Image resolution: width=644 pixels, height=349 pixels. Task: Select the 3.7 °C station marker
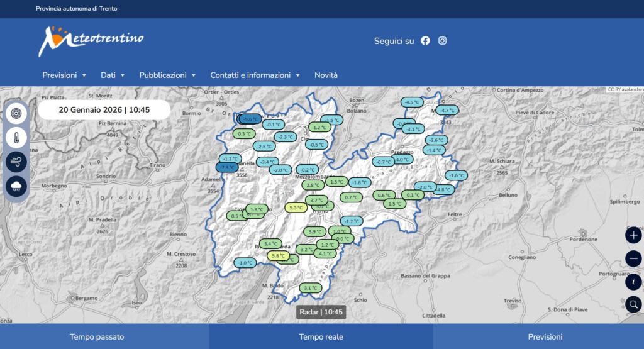[317, 200]
